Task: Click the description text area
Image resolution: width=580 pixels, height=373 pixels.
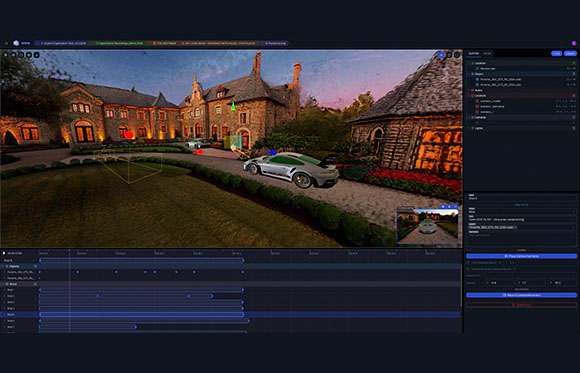Action: 522,239
